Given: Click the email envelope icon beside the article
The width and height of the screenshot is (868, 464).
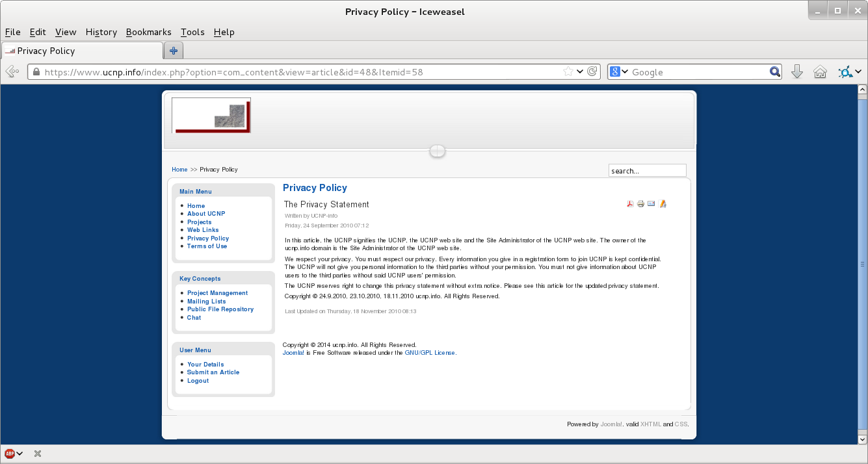Looking at the screenshot, I should (x=651, y=204).
